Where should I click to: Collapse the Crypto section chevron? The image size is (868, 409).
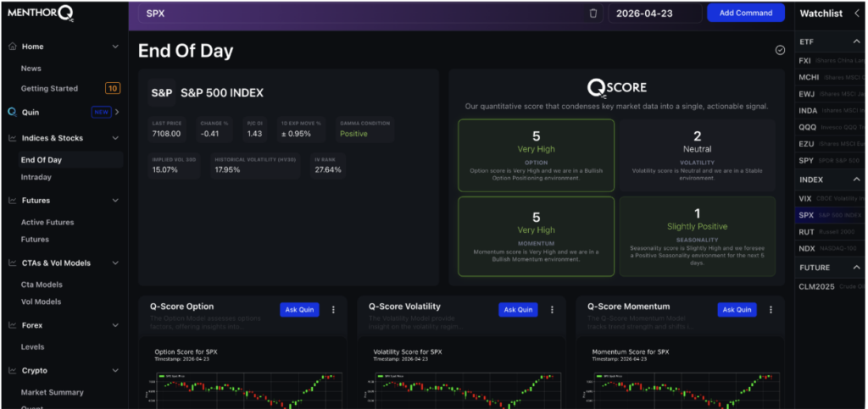[115, 371]
